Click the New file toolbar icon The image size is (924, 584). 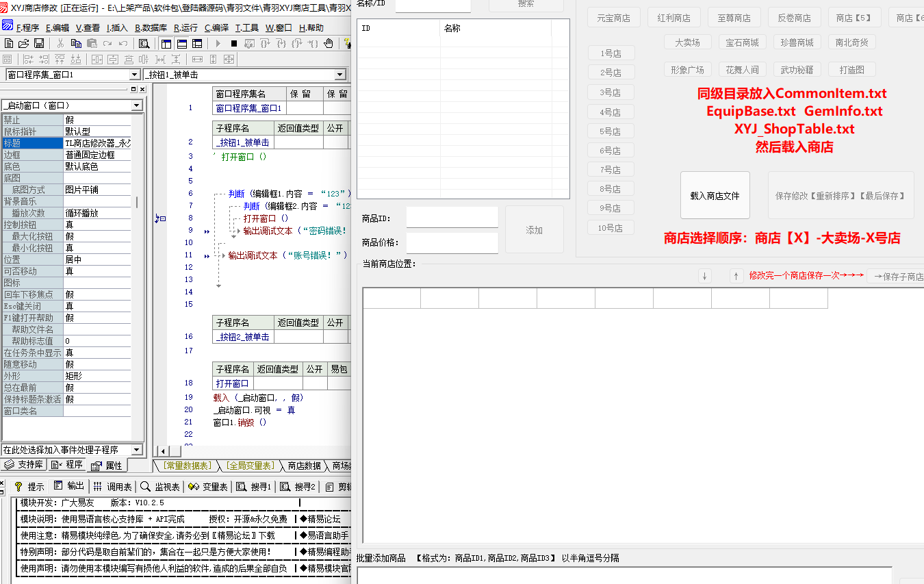point(9,43)
